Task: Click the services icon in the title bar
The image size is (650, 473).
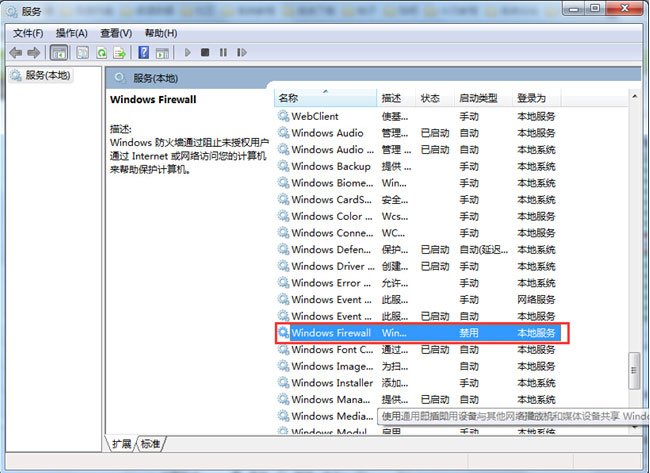Action: [12, 11]
